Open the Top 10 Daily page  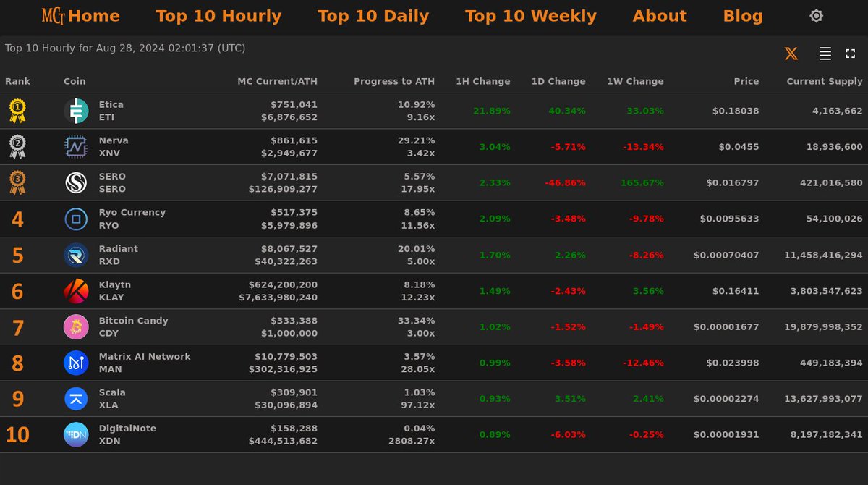pos(373,16)
